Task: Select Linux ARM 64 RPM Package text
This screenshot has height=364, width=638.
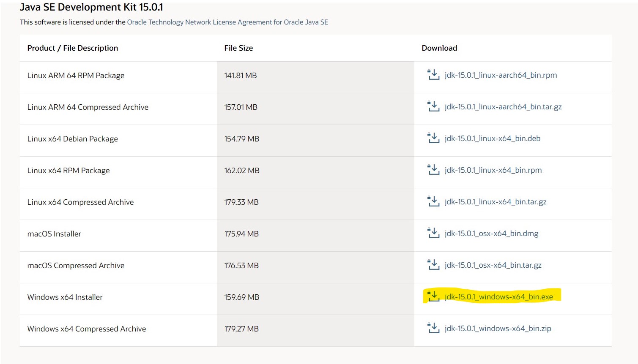Action: (x=76, y=76)
